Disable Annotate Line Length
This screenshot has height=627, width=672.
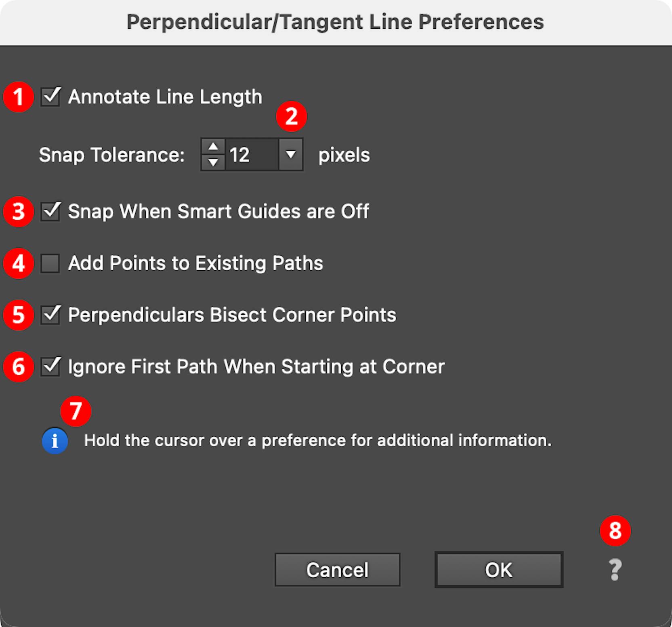tap(49, 97)
